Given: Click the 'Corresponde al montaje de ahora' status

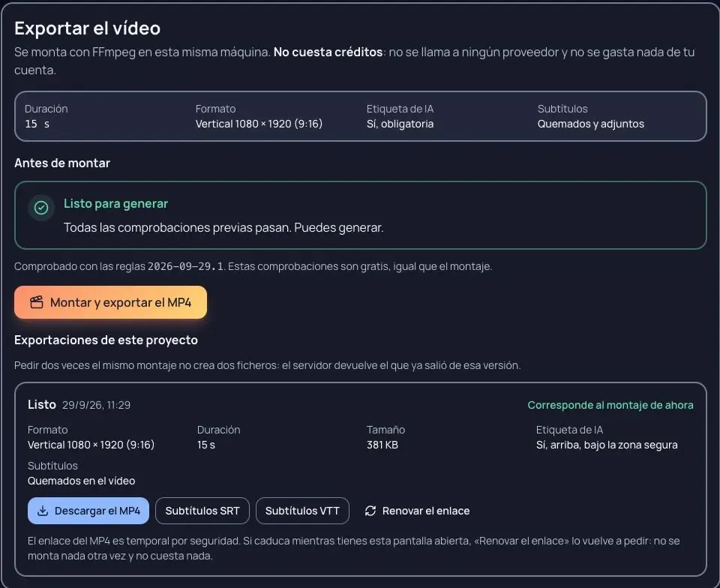Looking at the screenshot, I should pos(610,405).
